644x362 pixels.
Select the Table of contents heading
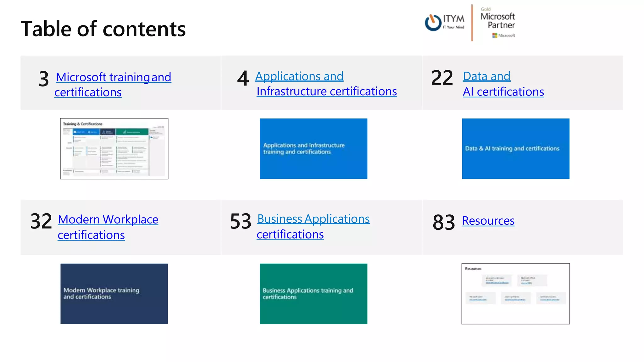(103, 29)
